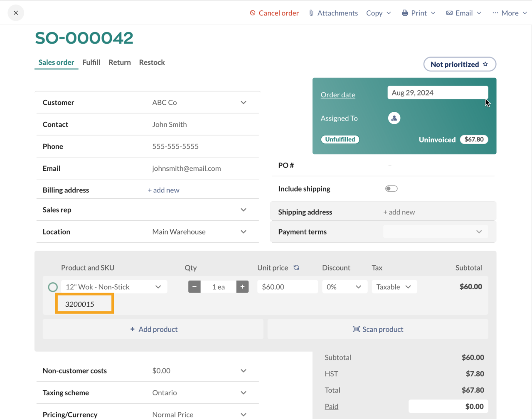Switch to the Fulfill tab
Viewport: 532px width, 419px height.
coord(91,62)
